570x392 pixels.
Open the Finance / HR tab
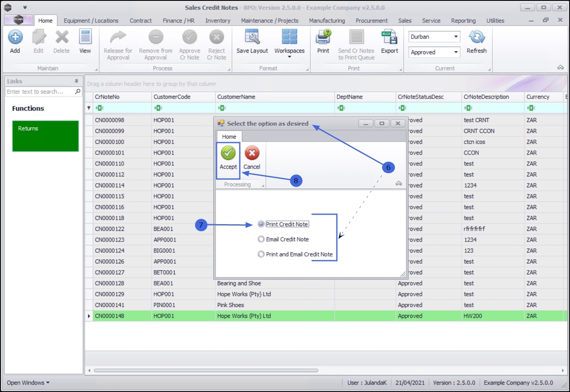(178, 21)
